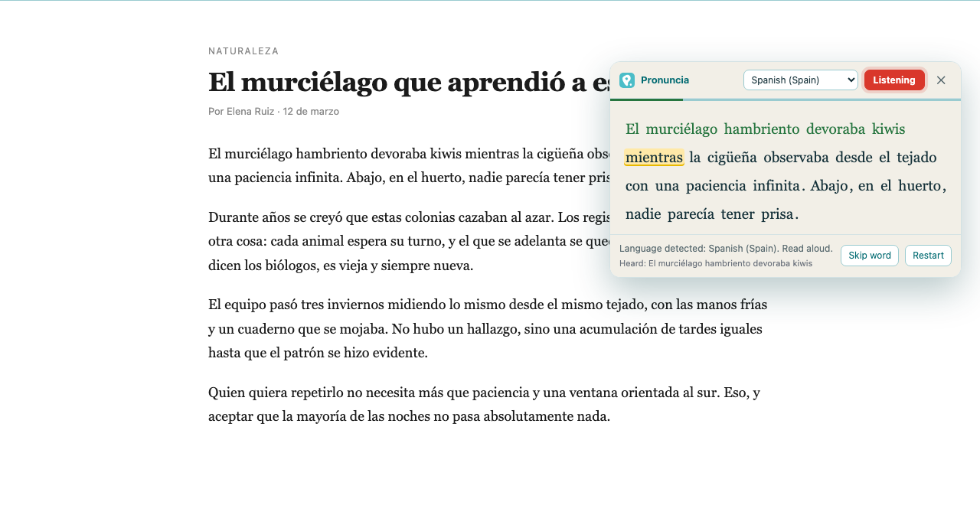Click paragraph starting "Durante años se creyó"
Screen dimensions: 980x528
[409, 242]
